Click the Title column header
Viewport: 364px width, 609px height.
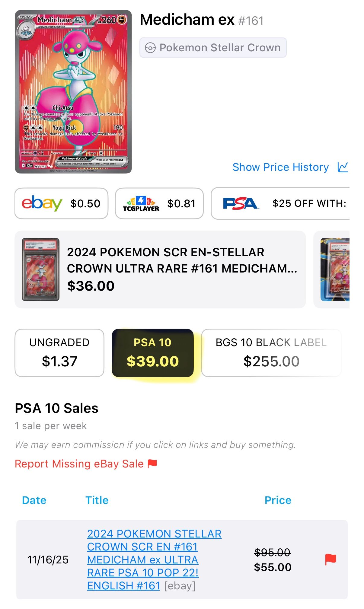pyautogui.click(x=97, y=500)
